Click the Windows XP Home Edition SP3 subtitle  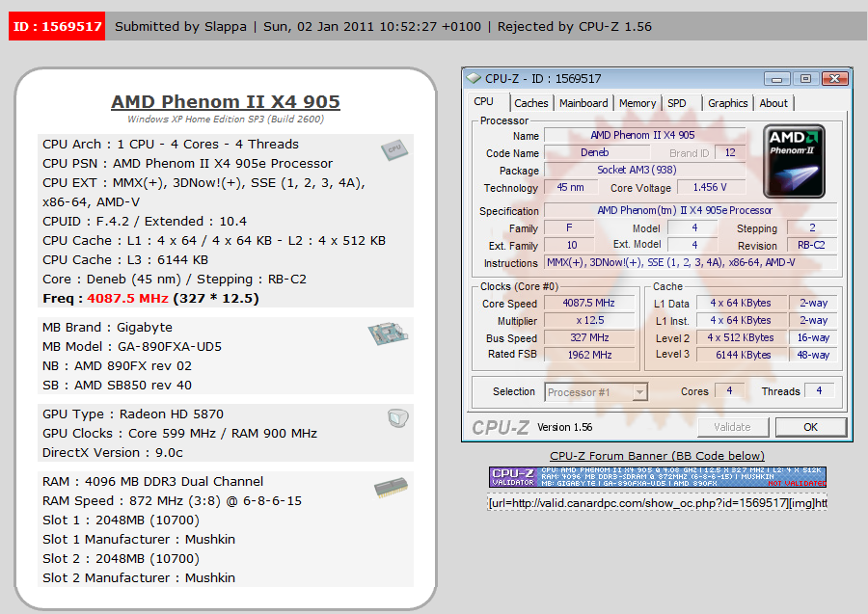pyautogui.click(x=226, y=119)
